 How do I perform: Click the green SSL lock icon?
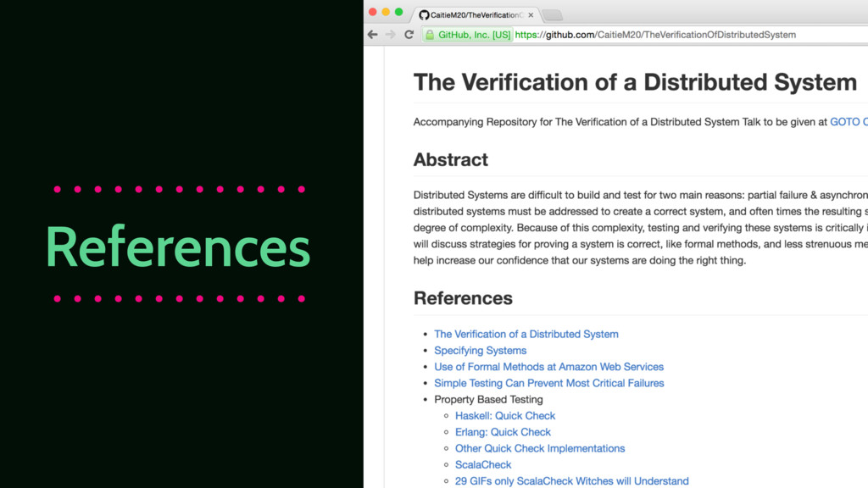(x=431, y=35)
